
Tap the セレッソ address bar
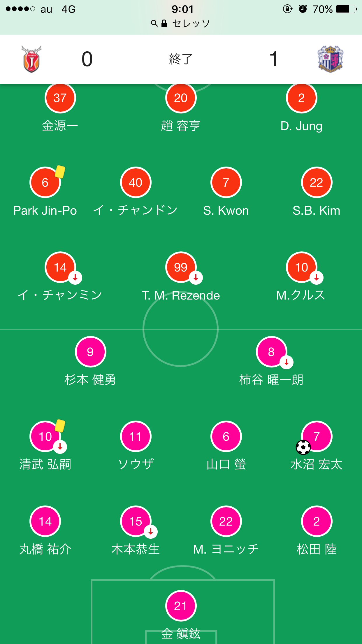click(x=191, y=23)
